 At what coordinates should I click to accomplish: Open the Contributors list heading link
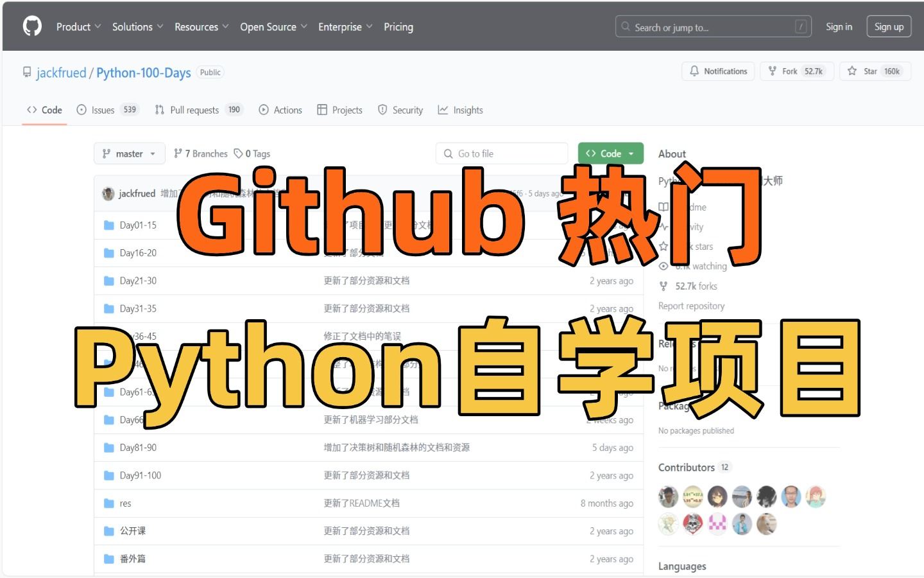coord(687,468)
